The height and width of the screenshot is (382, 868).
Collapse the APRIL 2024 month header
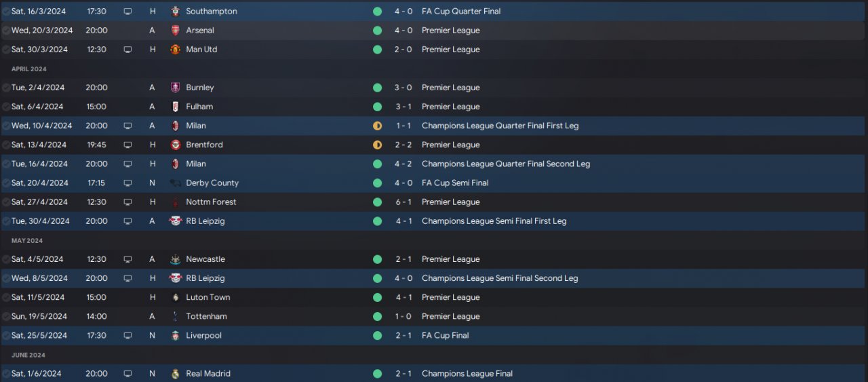[x=28, y=69]
